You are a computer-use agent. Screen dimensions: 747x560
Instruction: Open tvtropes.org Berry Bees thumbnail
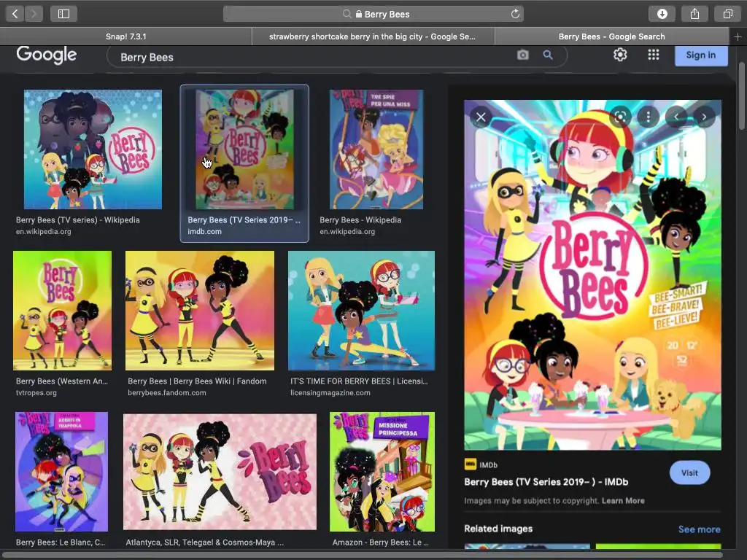(x=63, y=311)
